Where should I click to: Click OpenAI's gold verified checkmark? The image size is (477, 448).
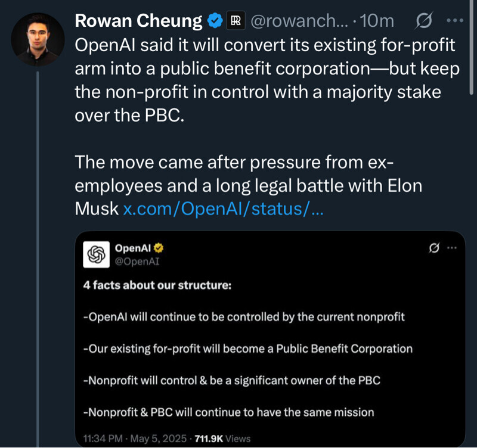[159, 248]
